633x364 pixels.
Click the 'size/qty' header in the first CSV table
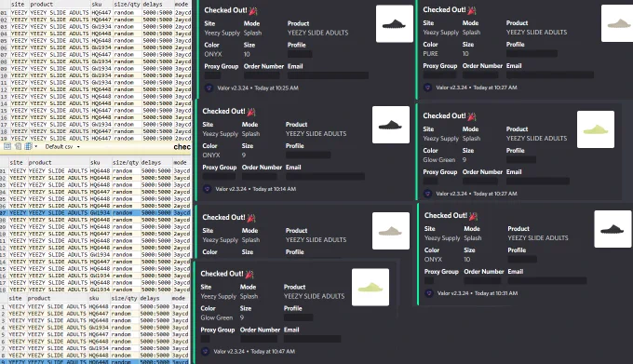(127, 4)
